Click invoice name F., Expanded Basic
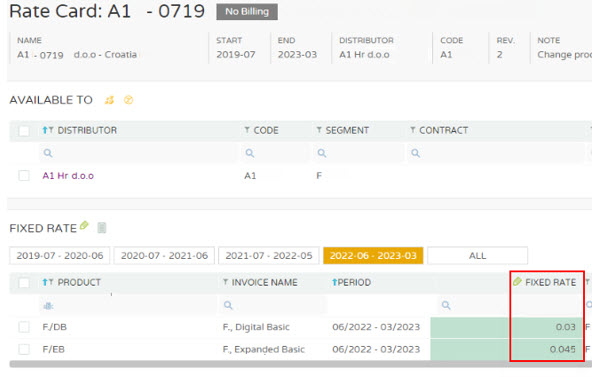The image size is (601, 377). pyautogui.click(x=264, y=349)
